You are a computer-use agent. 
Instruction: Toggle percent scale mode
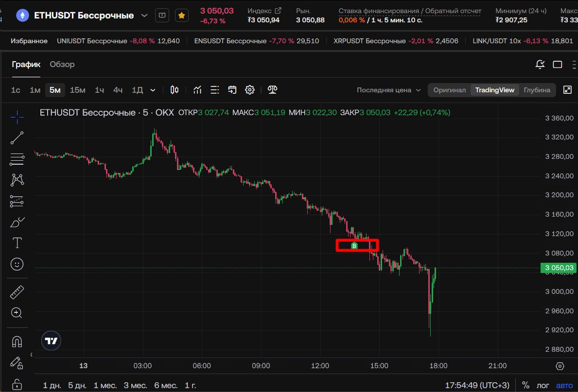tap(525, 386)
